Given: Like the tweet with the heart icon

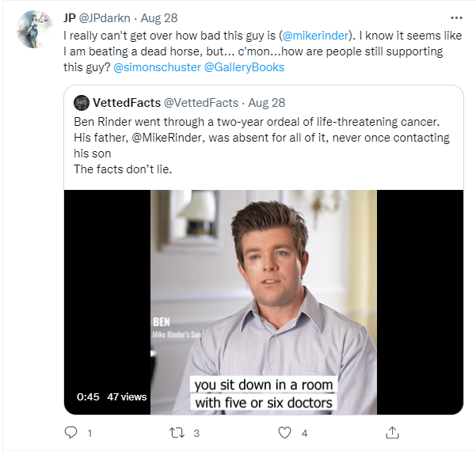Looking at the screenshot, I should (x=284, y=433).
